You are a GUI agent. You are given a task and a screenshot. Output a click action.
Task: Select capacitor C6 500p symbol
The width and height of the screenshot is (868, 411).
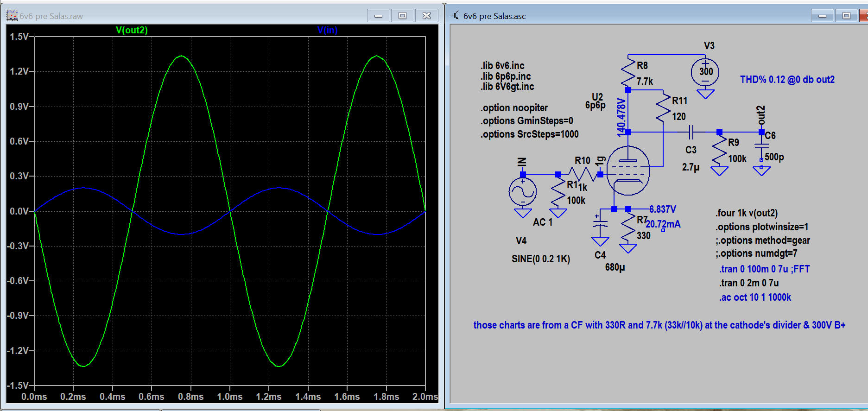(x=761, y=147)
